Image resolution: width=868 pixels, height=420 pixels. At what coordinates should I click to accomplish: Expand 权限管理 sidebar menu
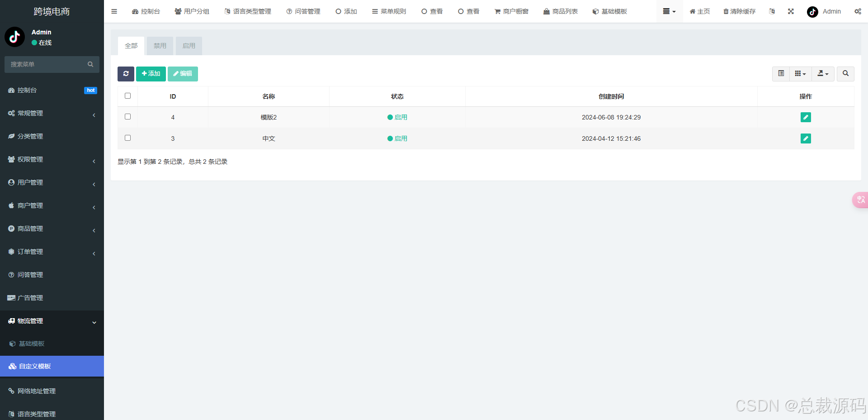(52, 159)
